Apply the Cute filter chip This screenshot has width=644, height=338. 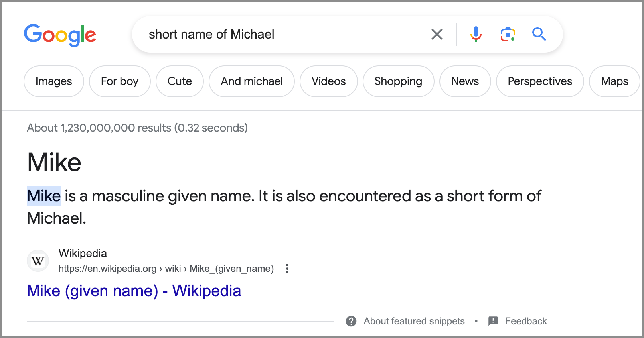tap(180, 81)
